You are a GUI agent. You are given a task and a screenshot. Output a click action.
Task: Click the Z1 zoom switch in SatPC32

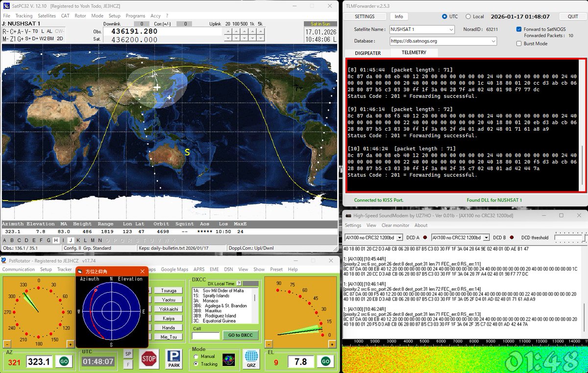pos(13,39)
